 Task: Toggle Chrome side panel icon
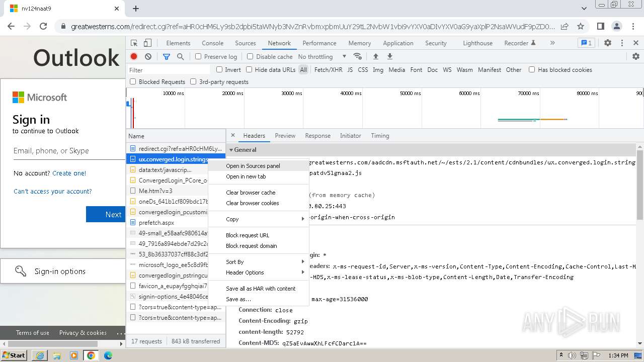pos(600,26)
